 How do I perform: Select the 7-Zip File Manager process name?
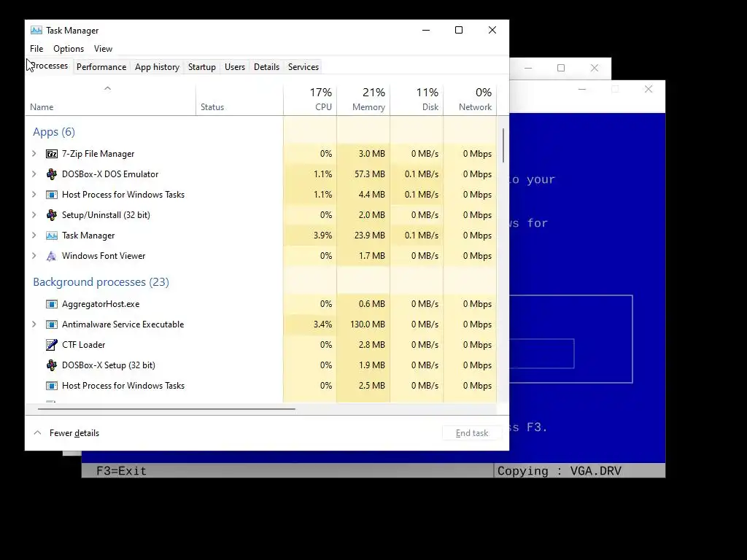tap(98, 154)
